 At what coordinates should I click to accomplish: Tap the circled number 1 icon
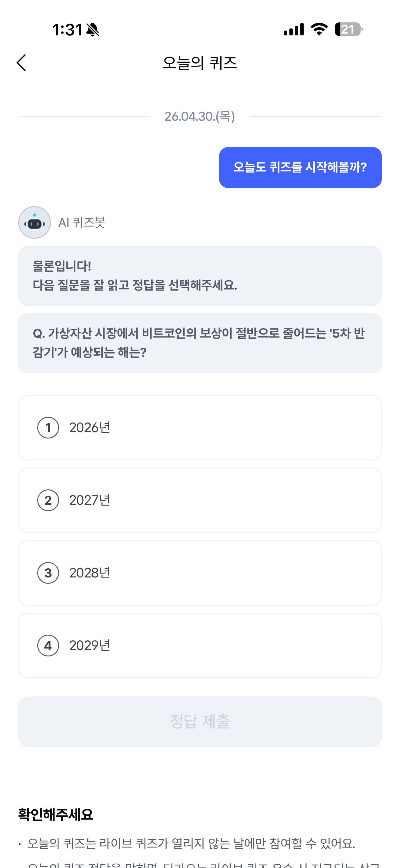tap(48, 428)
